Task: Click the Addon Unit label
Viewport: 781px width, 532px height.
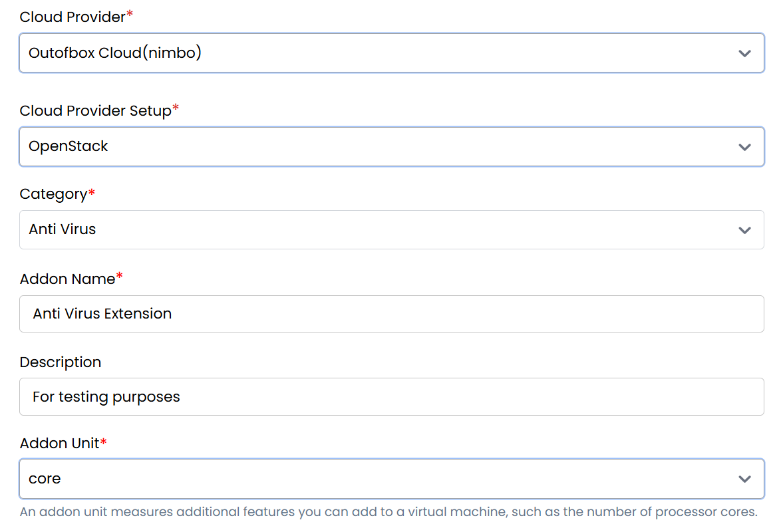Action: (59, 444)
